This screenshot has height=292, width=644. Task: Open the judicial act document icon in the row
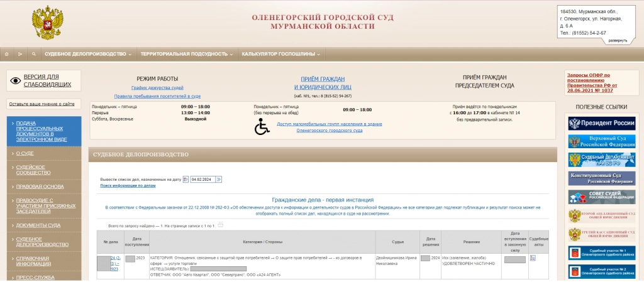(x=533, y=258)
